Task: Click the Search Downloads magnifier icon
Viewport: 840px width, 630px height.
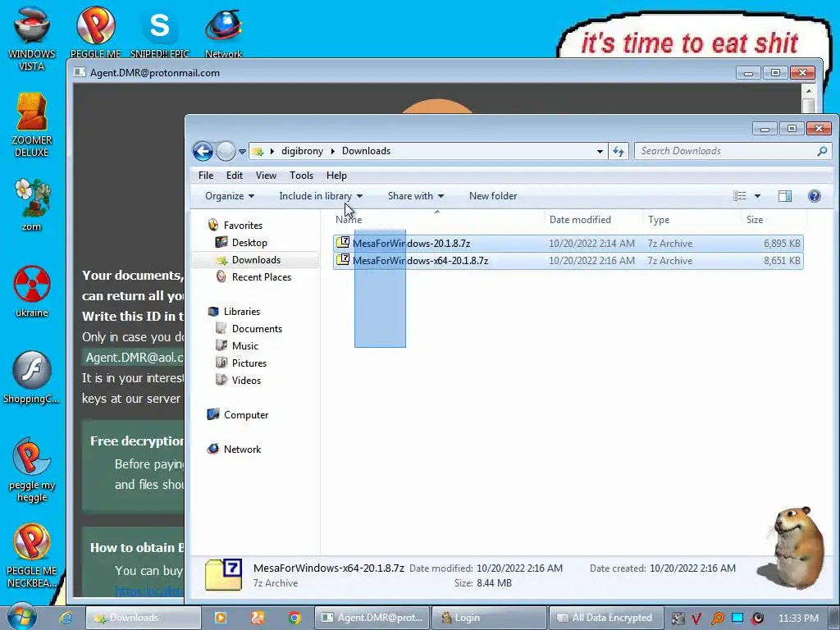Action: pyautogui.click(x=822, y=151)
